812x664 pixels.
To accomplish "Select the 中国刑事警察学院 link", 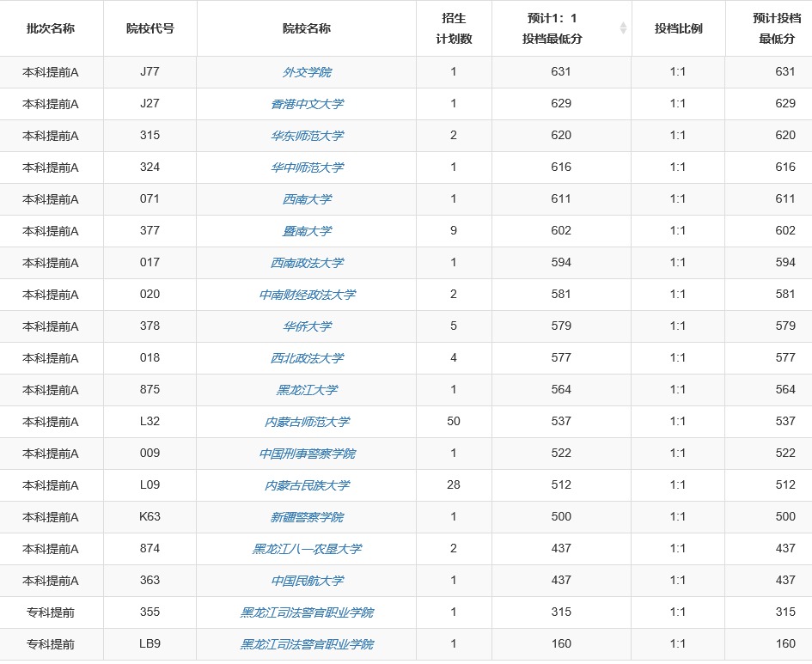I will (307, 454).
